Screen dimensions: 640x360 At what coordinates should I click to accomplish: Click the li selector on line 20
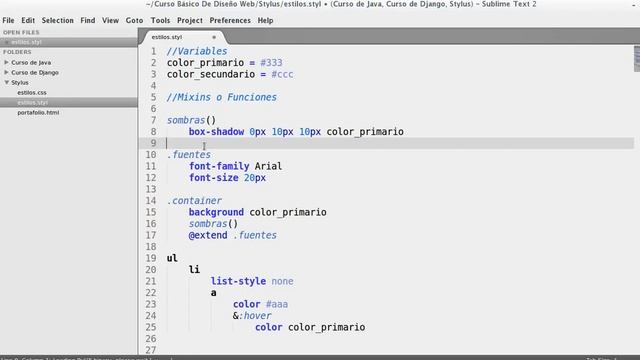point(194,270)
